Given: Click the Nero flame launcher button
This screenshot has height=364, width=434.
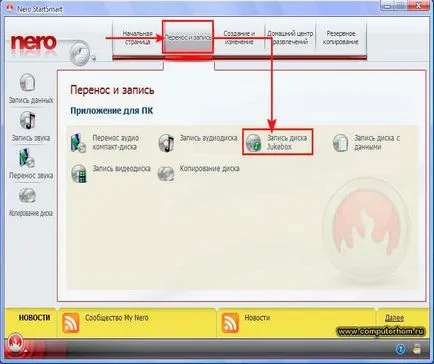Looking at the screenshot, I should (16, 343).
